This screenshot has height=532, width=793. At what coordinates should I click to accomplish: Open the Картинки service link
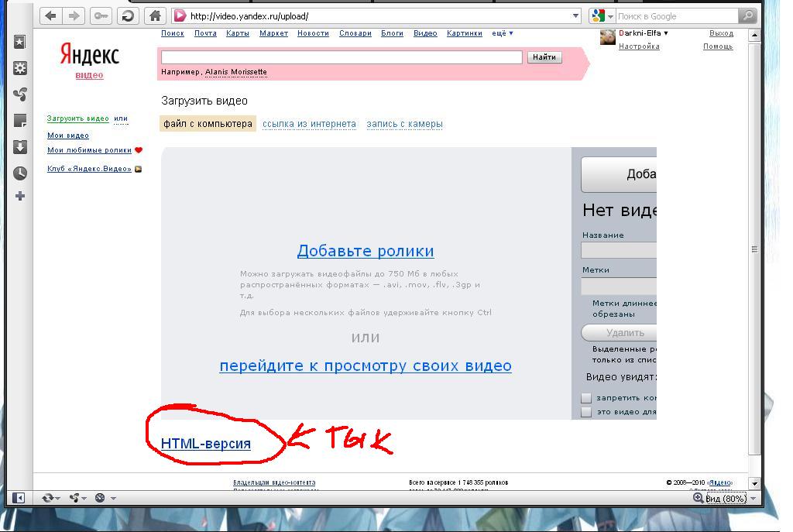[465, 33]
